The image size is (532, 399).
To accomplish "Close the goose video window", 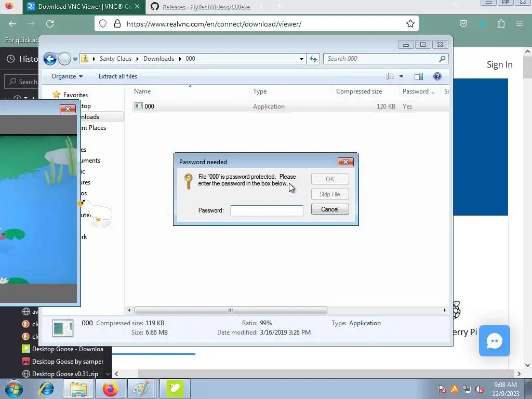I will click(68, 109).
